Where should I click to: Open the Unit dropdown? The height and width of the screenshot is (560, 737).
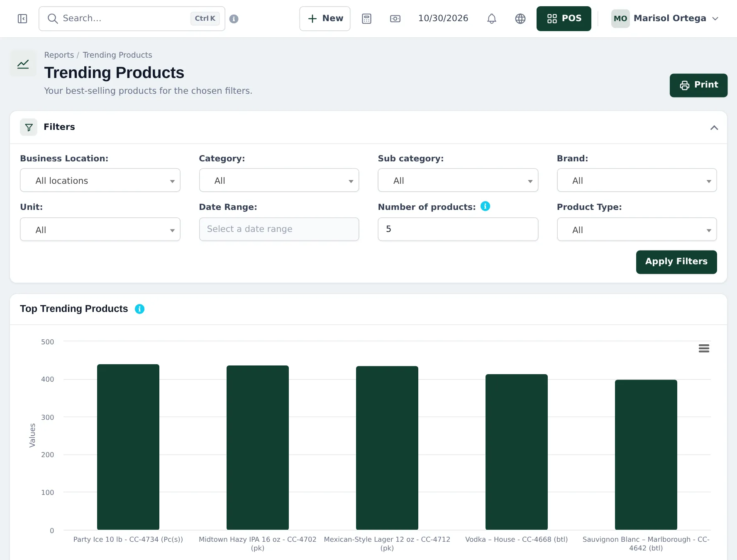[x=100, y=229]
